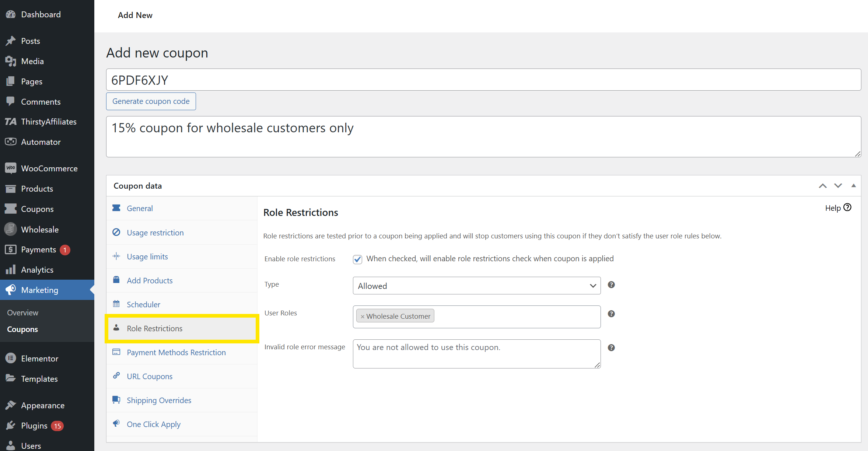The height and width of the screenshot is (451, 868).
Task: Click Generate coupon code button
Action: coord(151,101)
